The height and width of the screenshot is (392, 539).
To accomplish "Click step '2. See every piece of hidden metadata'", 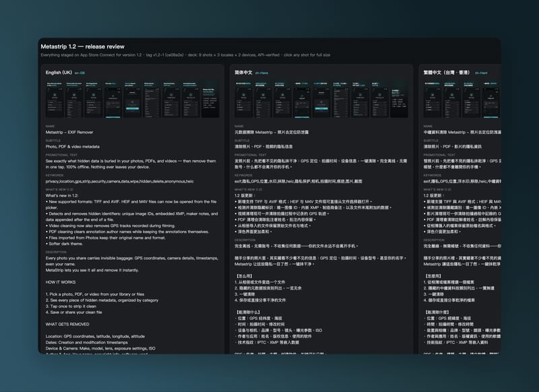I will point(102,300).
